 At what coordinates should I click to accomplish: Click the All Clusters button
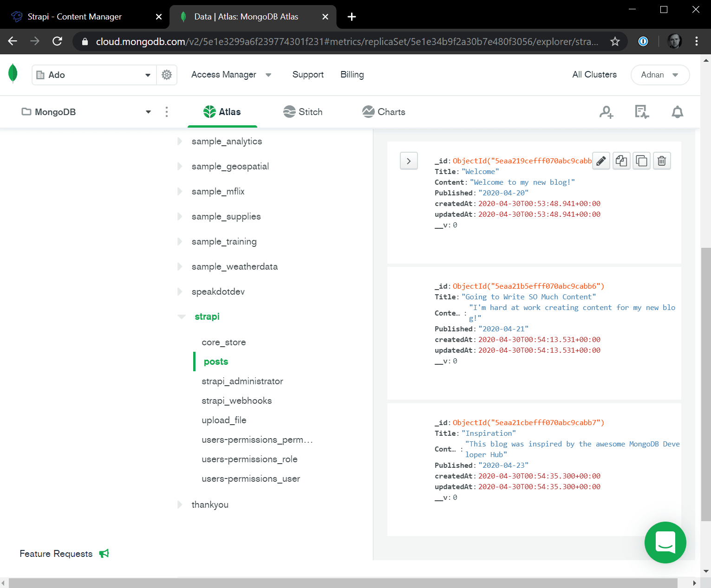(594, 75)
